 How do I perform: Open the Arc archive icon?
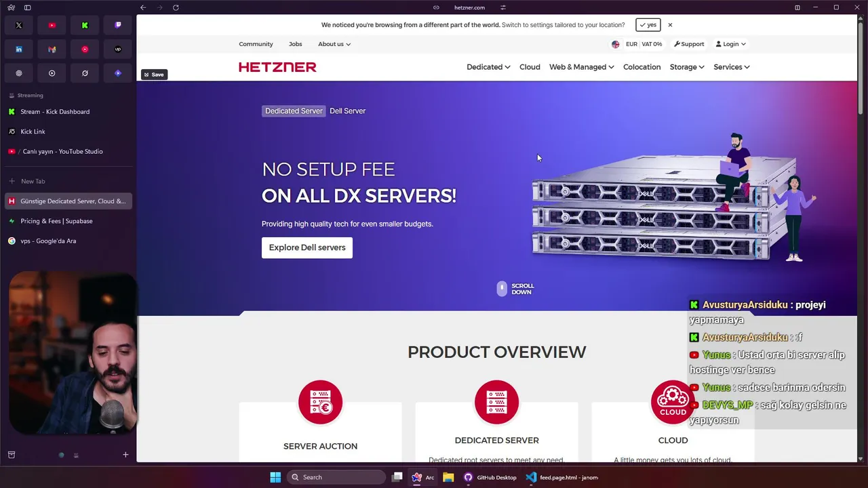(x=12, y=455)
